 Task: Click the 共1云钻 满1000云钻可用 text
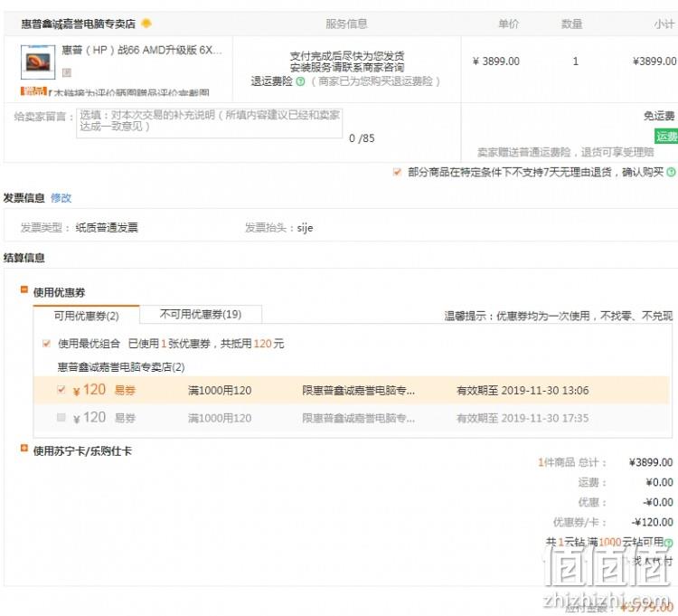coord(605,542)
